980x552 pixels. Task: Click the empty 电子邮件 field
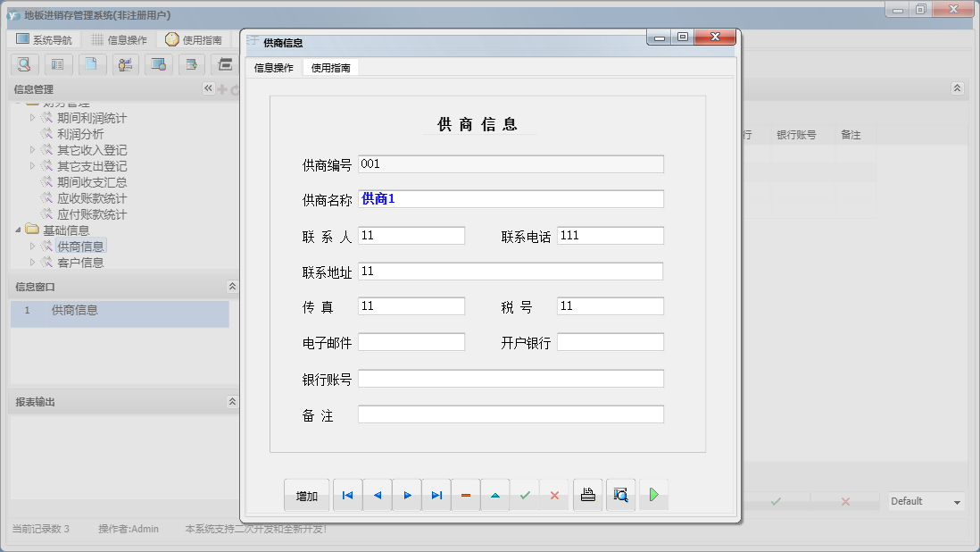tap(411, 342)
